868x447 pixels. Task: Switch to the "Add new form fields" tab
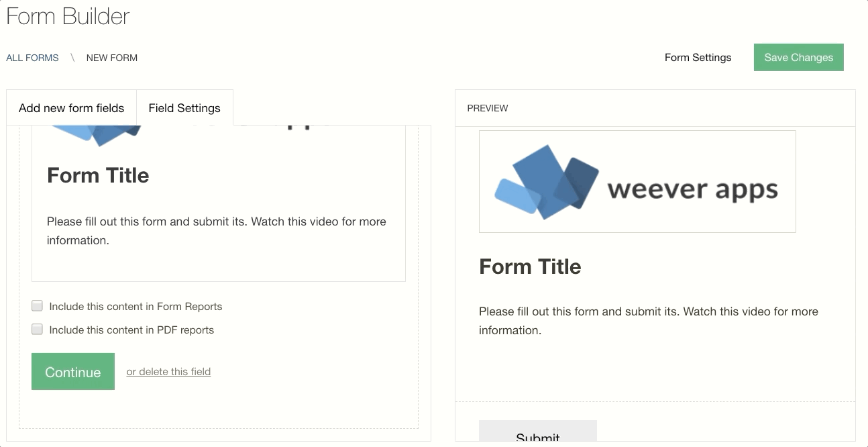[x=71, y=108]
